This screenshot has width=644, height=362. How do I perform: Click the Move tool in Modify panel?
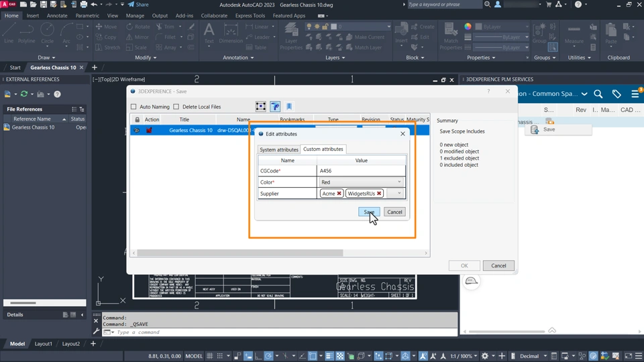click(x=107, y=27)
